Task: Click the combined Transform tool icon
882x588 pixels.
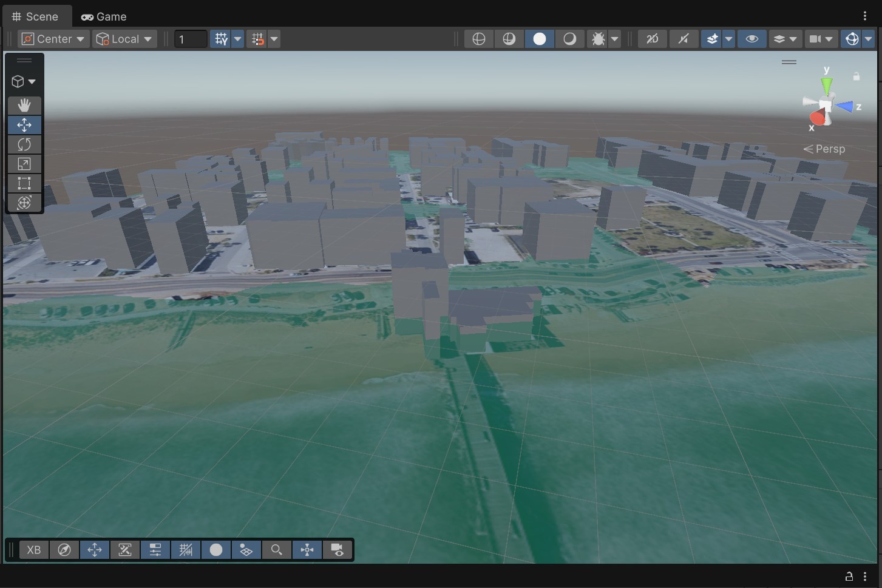Action: tap(24, 203)
